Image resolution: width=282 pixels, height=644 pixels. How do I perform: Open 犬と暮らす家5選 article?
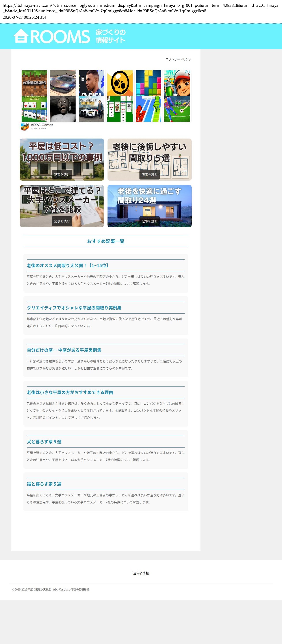tap(44, 442)
